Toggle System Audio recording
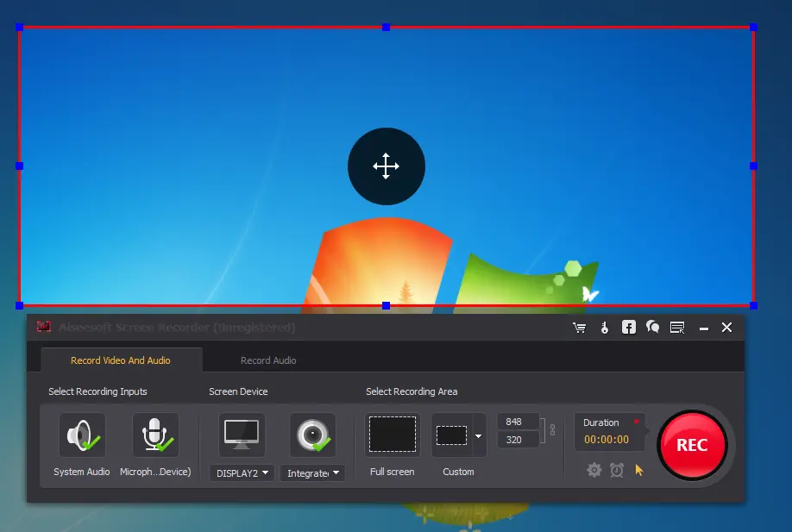The height and width of the screenshot is (532, 792). coord(81,435)
